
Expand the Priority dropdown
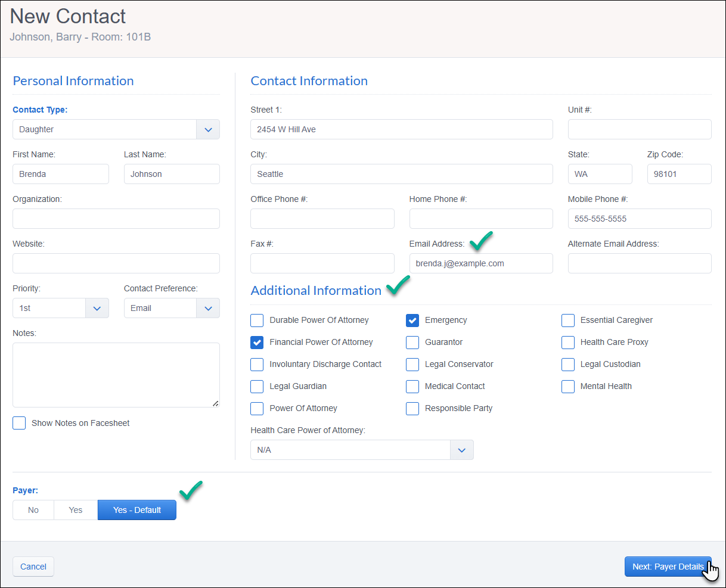97,308
